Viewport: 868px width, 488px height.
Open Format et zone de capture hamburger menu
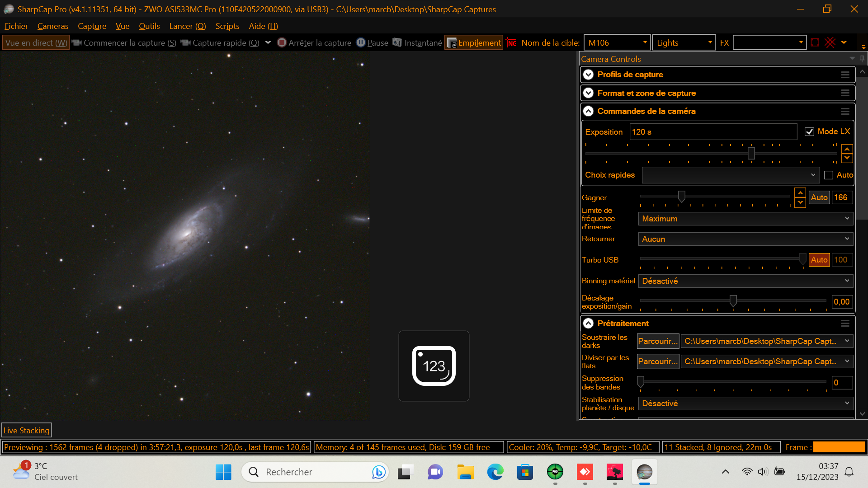[x=845, y=93]
